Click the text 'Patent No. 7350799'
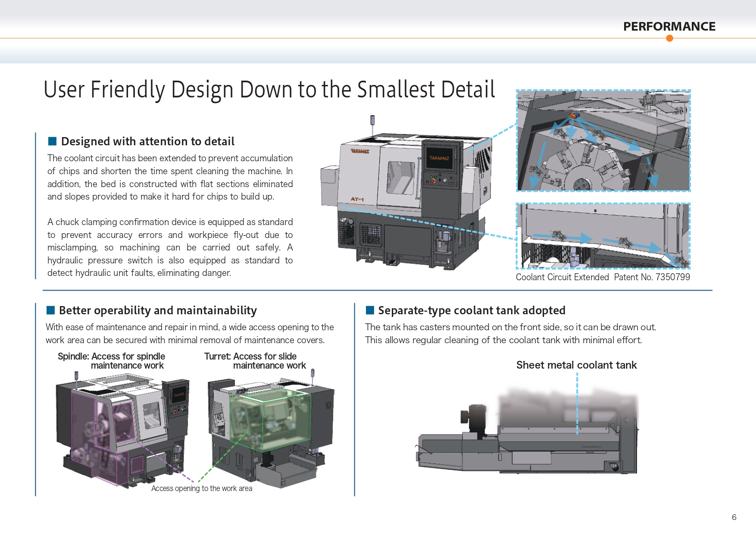Screen dimensions: 756x535 coord(652,277)
